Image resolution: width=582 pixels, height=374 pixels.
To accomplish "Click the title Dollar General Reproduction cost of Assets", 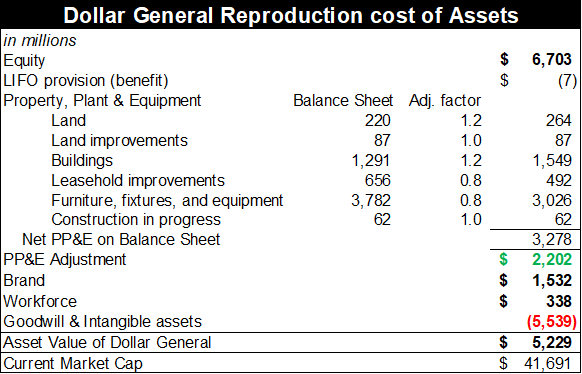I will (291, 16).
